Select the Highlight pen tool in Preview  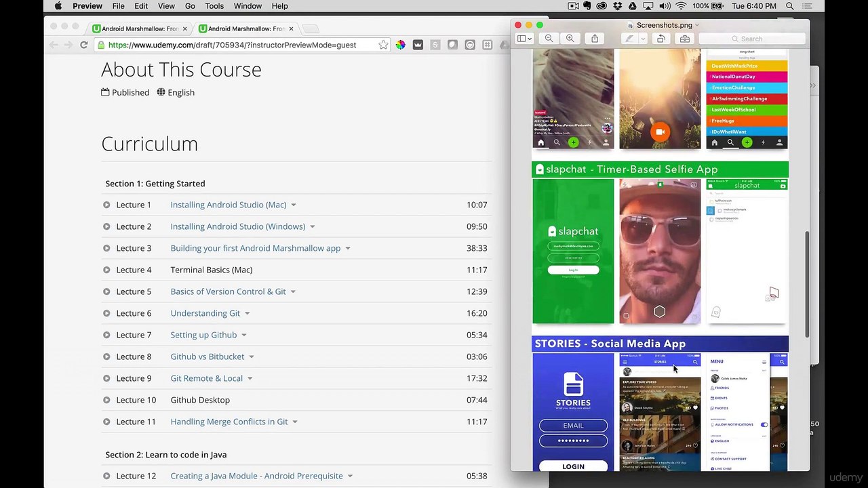pyautogui.click(x=629, y=39)
